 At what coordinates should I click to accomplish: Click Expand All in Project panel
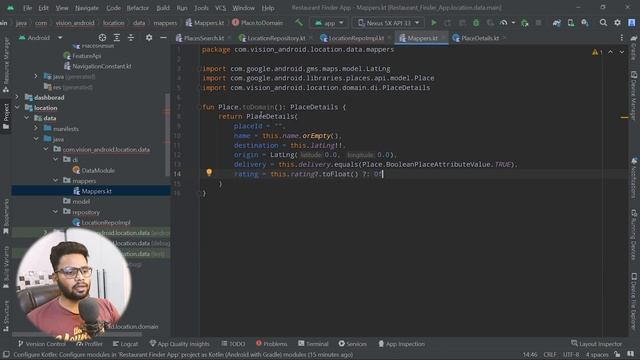(117, 38)
